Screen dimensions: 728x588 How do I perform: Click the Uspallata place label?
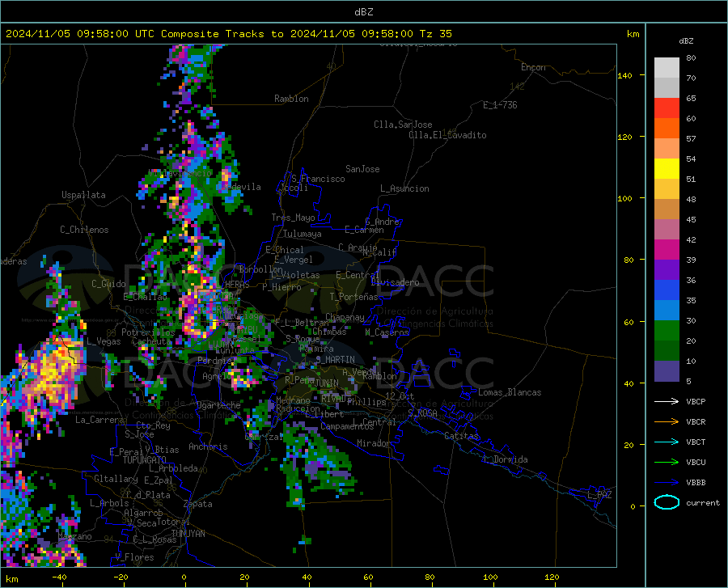click(83, 195)
